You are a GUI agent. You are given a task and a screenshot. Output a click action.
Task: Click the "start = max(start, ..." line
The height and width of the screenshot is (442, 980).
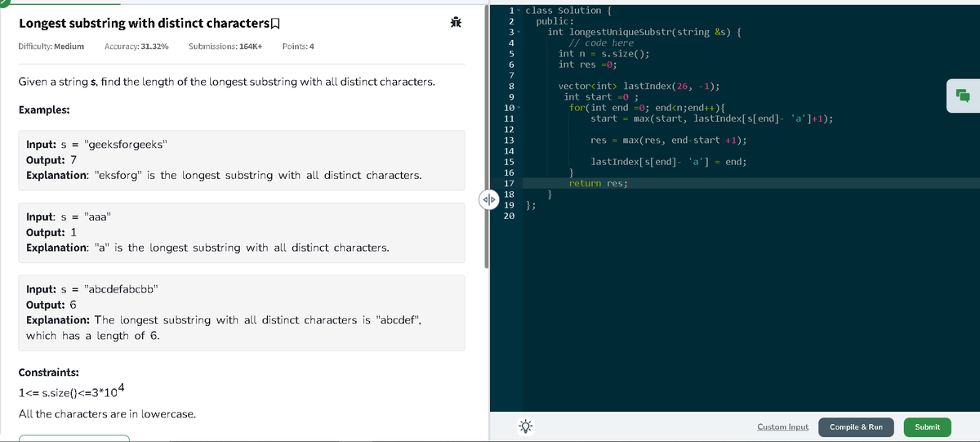pyautogui.click(x=711, y=118)
